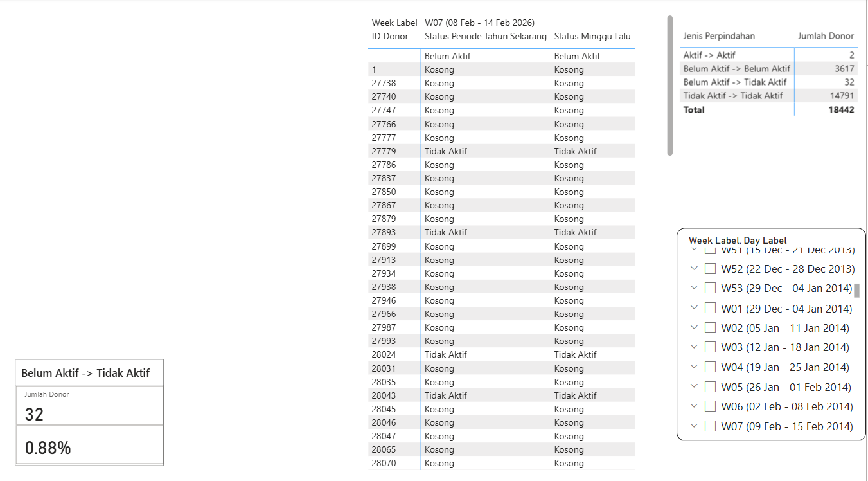Select ID Donor 27946 cell

click(384, 300)
